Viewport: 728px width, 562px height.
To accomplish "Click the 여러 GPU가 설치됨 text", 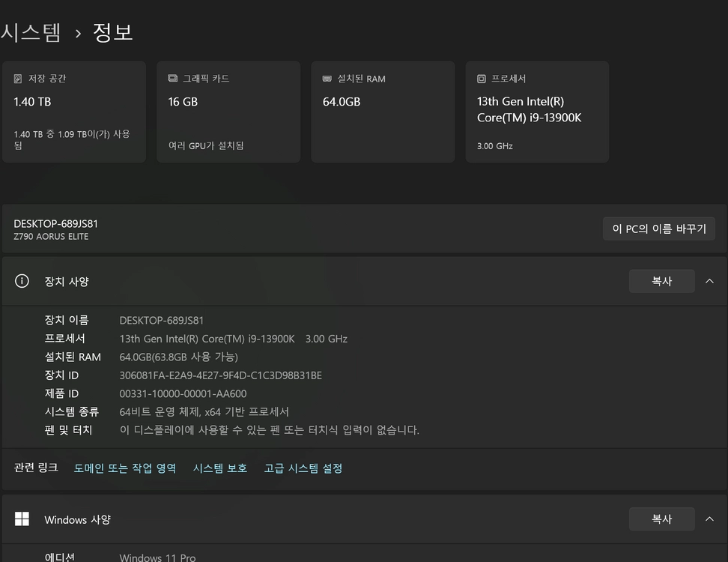I will [x=206, y=146].
